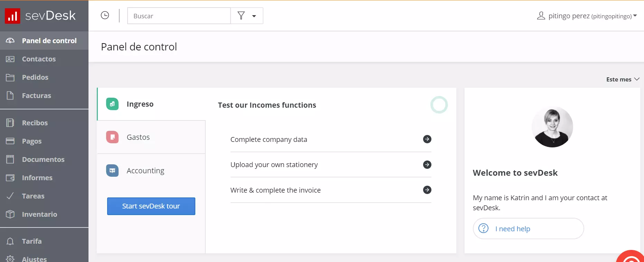Open Upload your own stationery step
This screenshot has width=644, height=262.
331,165
